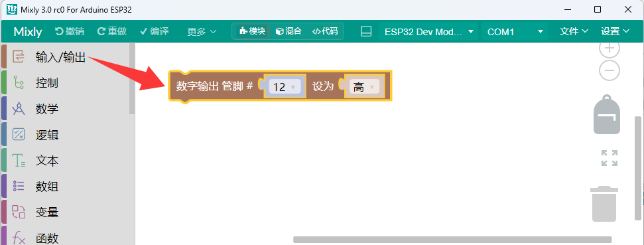Open the 设置 settings menu

click(x=615, y=31)
